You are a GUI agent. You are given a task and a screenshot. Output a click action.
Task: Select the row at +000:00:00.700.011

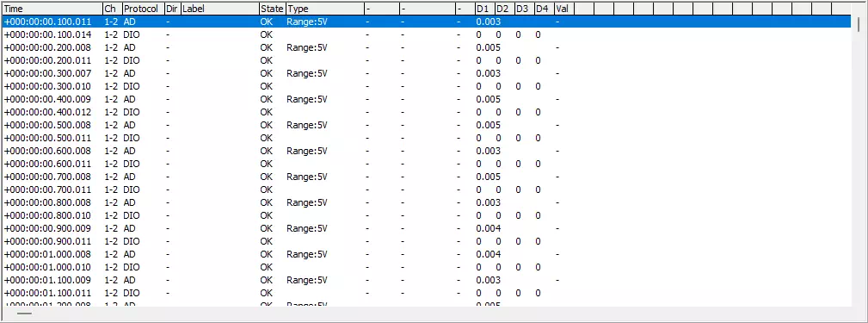[426, 189]
